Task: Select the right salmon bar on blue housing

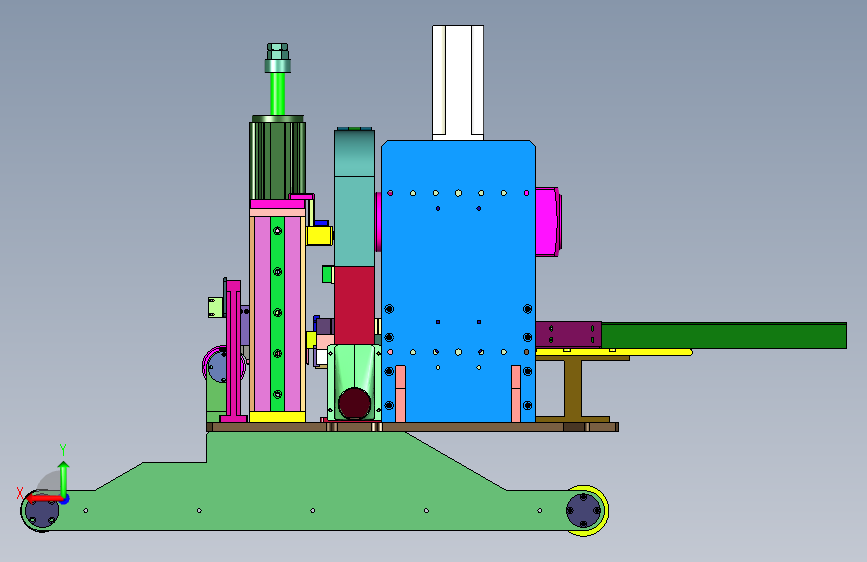Action: click(516, 394)
